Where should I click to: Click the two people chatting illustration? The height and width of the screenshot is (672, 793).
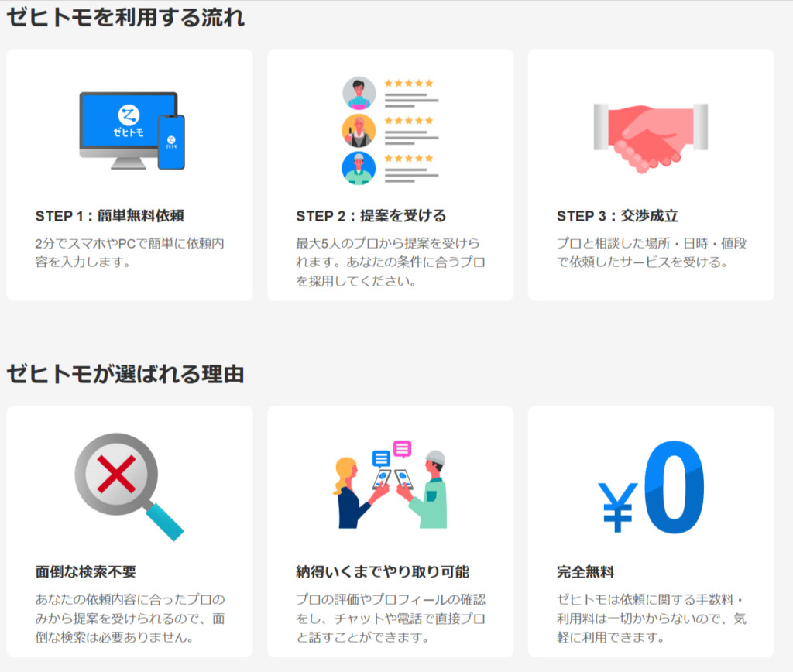(x=390, y=485)
